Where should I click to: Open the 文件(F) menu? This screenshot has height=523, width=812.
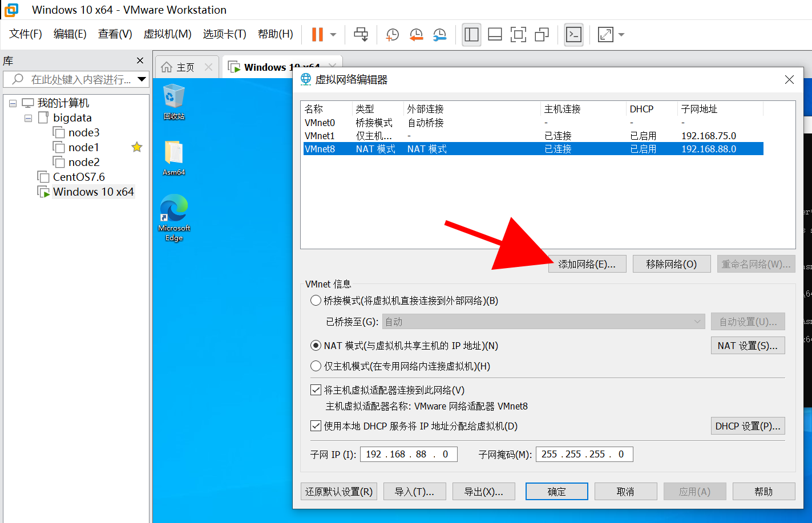click(26, 34)
